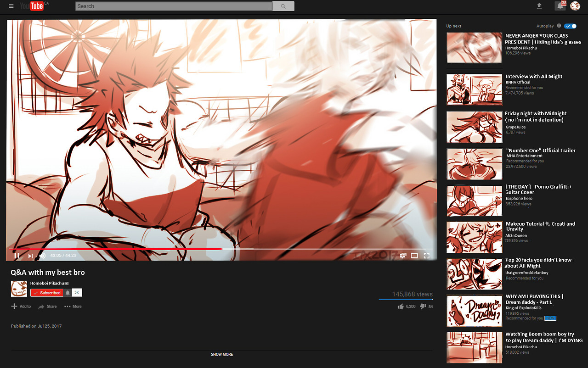Open WHY AM I PLAYING THIS Dream daddy
The image size is (588, 368).
[535, 299]
